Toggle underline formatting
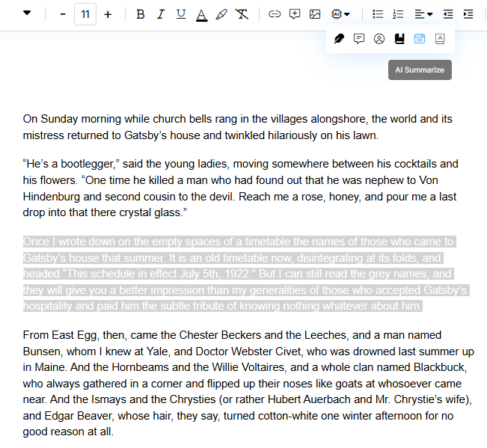Viewport: 487px width, 448px height. (x=180, y=14)
